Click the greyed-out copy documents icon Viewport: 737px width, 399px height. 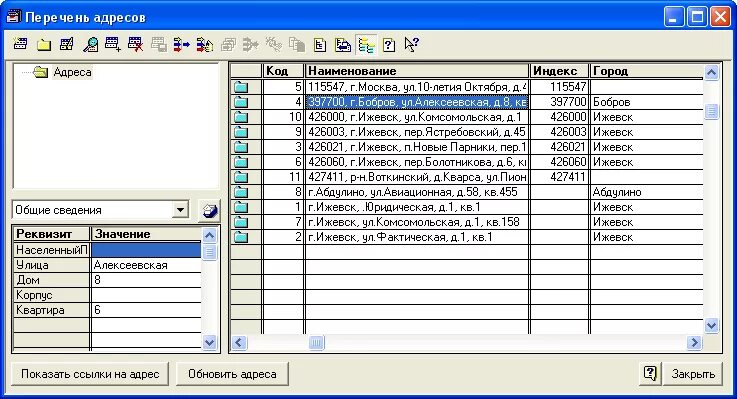[x=297, y=45]
